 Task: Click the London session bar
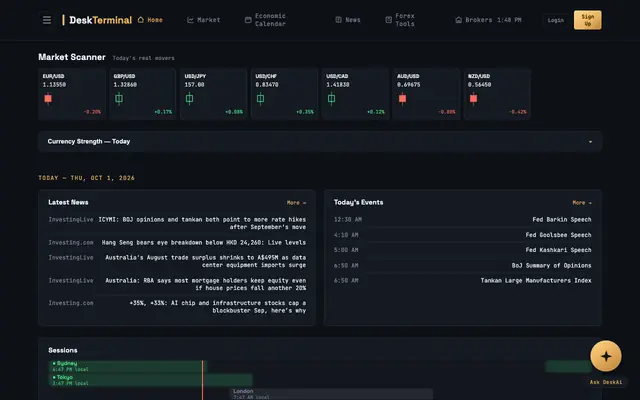331,394
